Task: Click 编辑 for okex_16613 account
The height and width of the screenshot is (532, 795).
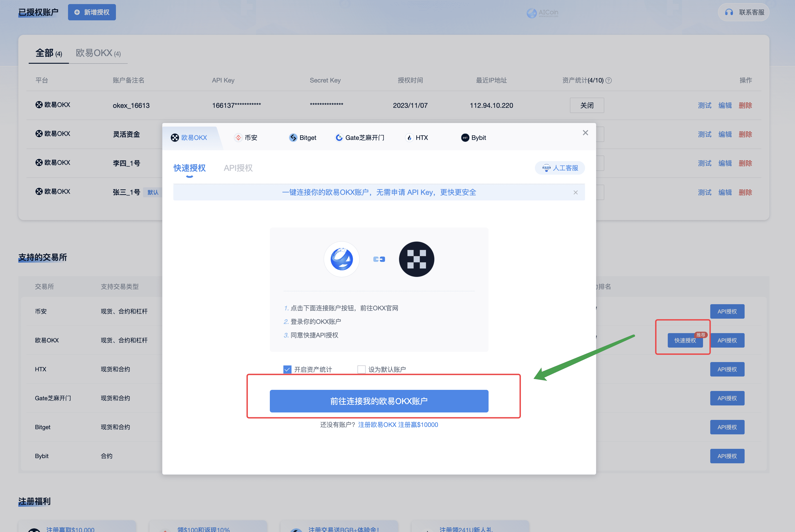Action: tap(725, 106)
